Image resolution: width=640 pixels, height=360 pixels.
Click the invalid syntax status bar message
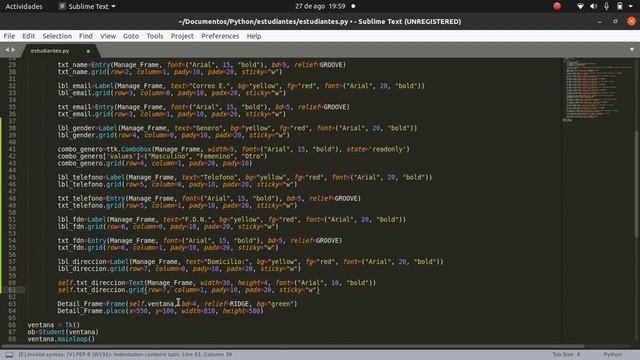click(125, 355)
